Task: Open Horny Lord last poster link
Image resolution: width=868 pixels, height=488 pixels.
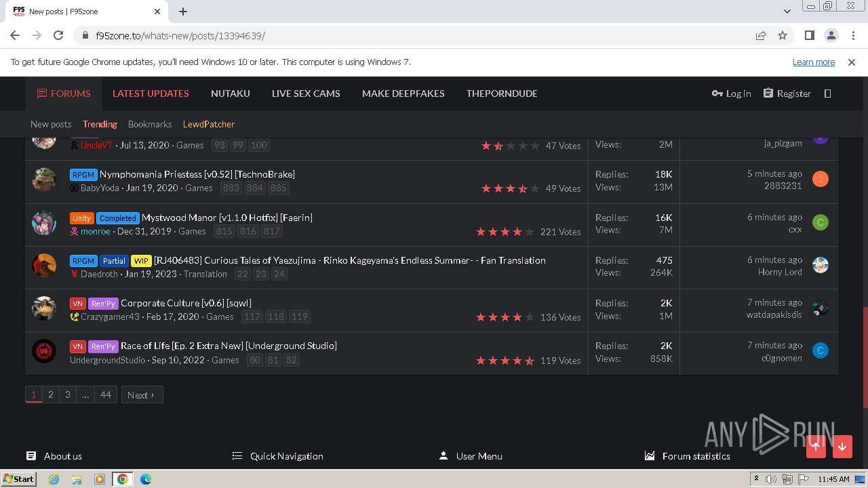Action: point(780,272)
